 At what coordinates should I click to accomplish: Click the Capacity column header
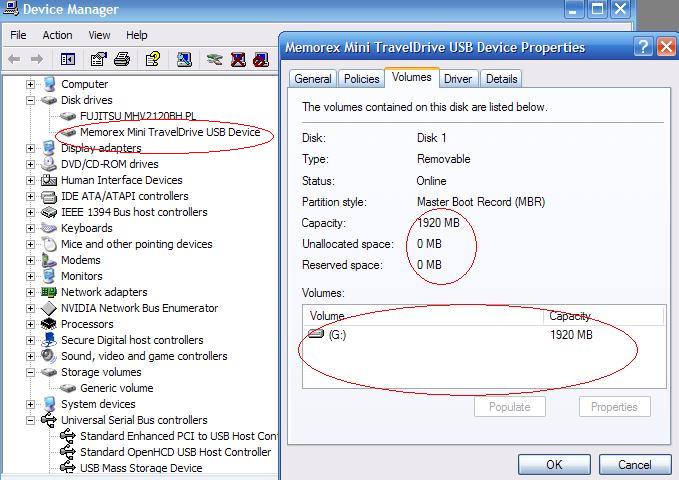[x=604, y=316]
